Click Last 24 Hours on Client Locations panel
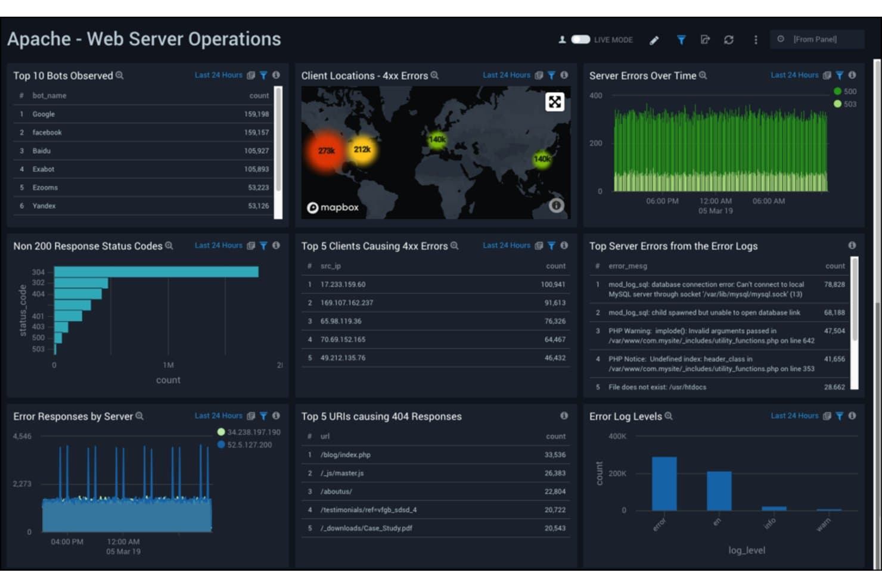The width and height of the screenshot is (882, 588). click(x=507, y=76)
